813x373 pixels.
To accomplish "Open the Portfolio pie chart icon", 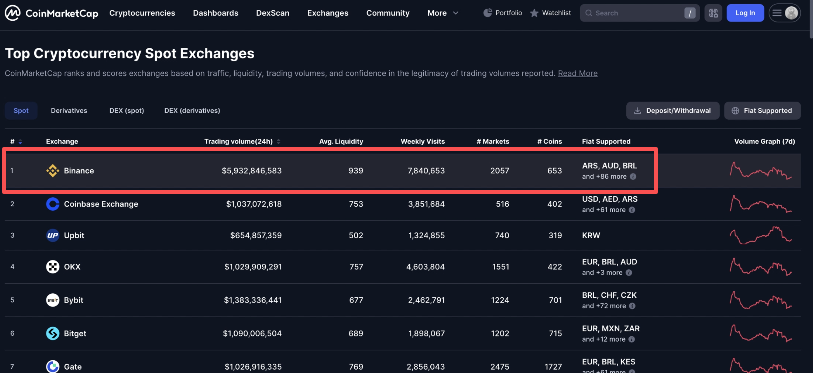I will point(487,13).
